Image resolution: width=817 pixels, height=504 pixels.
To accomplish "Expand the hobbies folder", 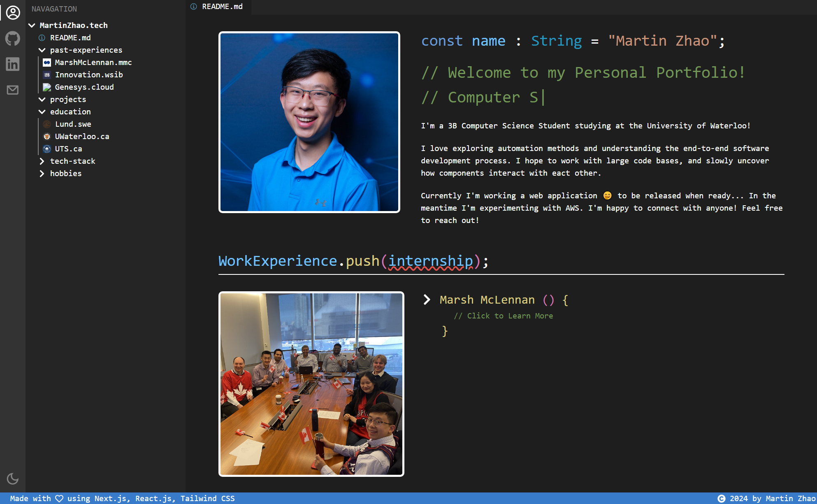I will pyautogui.click(x=42, y=174).
